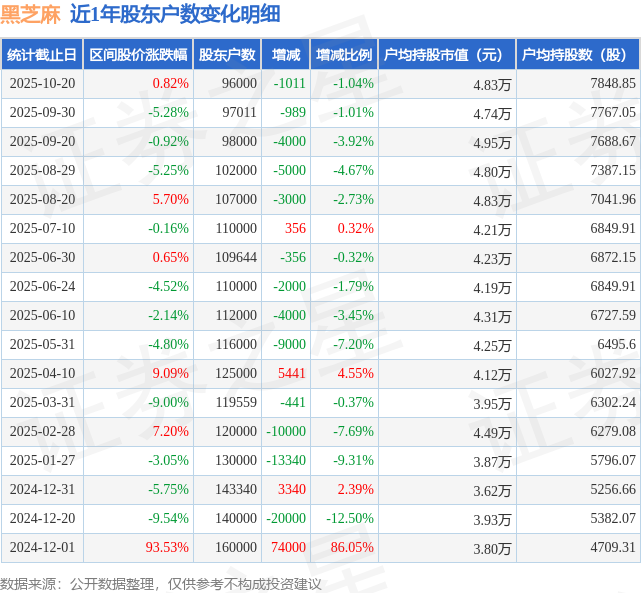641x593 pixels.
Task: Click the date cell 2024-12-20
Action: click(x=43, y=519)
